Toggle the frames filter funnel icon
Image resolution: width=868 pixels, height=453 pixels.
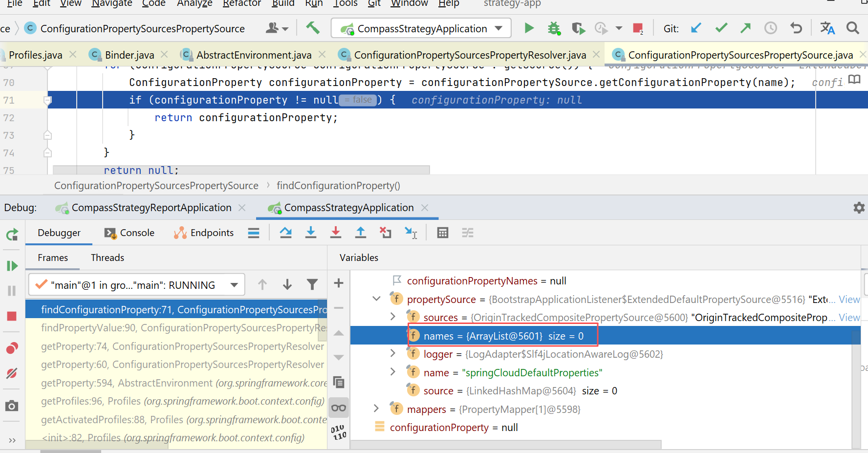pos(312,284)
